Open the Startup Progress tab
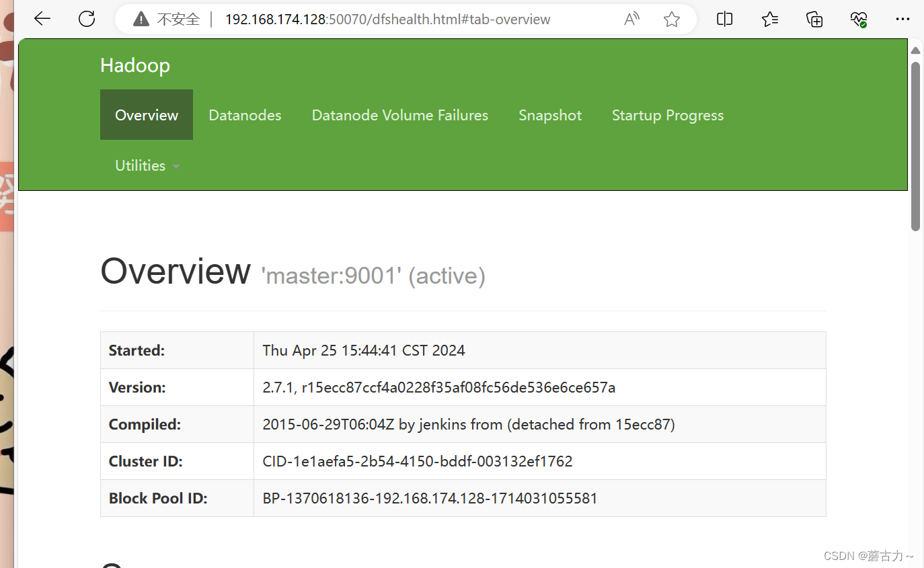The image size is (924, 568). tap(667, 115)
